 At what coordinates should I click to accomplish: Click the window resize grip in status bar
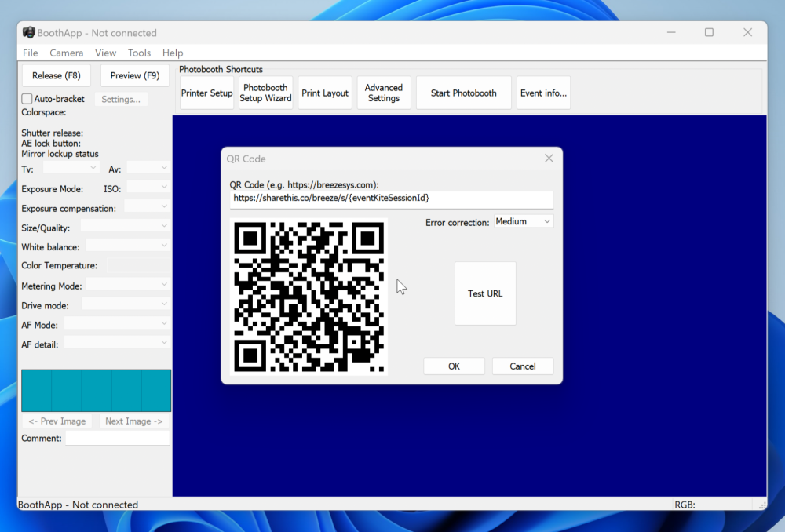762,505
